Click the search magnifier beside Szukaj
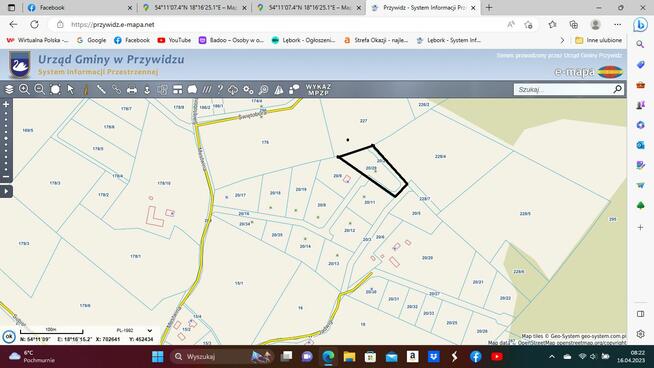 point(618,89)
